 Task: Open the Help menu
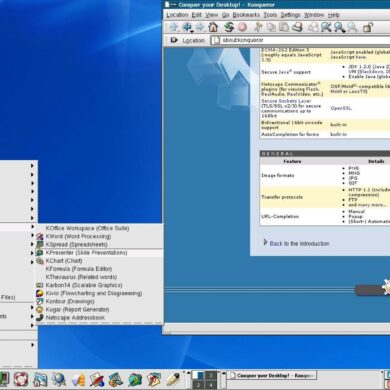(334, 15)
